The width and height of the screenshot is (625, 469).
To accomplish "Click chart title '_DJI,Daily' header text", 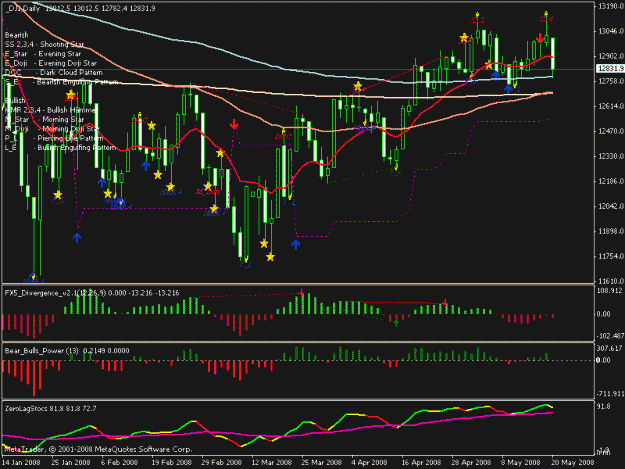I will pyautogui.click(x=22, y=8).
